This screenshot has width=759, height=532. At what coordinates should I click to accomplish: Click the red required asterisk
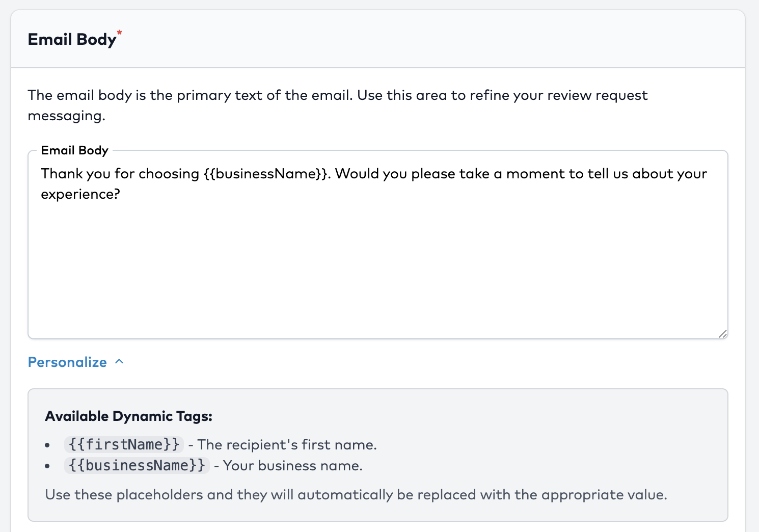tap(120, 34)
